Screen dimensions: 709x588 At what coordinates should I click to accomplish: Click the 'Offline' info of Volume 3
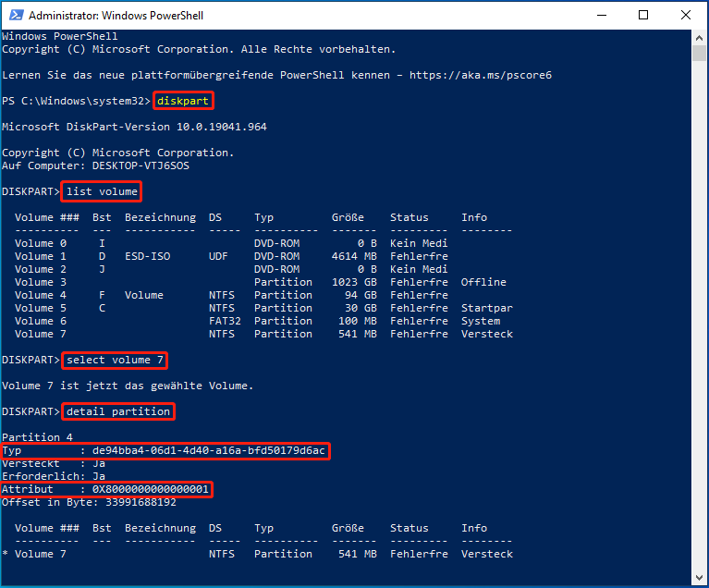tap(483, 282)
